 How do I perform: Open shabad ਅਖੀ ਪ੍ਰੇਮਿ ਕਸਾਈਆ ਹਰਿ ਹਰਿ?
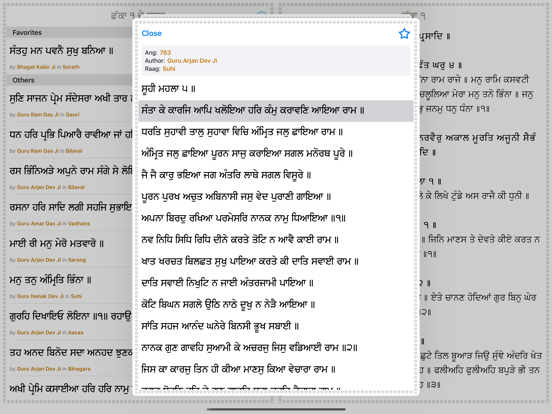tap(70, 389)
